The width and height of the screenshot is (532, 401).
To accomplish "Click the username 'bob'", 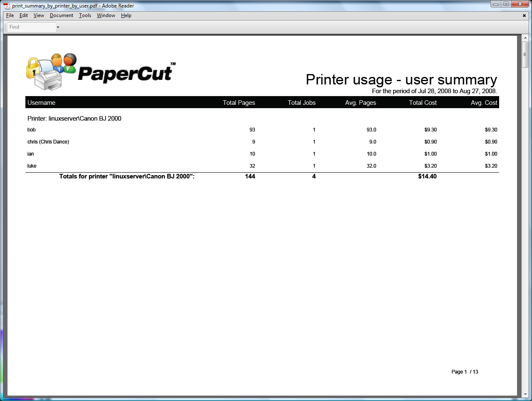I will [x=32, y=130].
